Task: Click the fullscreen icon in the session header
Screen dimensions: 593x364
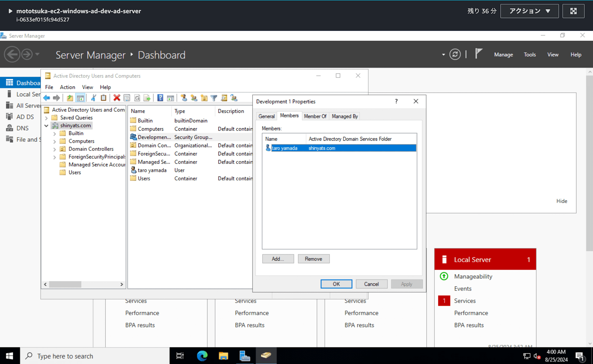Action: point(573,11)
